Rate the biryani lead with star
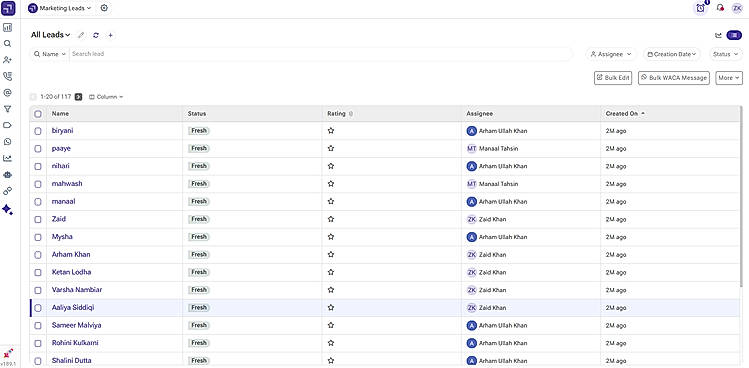The width and height of the screenshot is (749, 368). click(x=331, y=130)
